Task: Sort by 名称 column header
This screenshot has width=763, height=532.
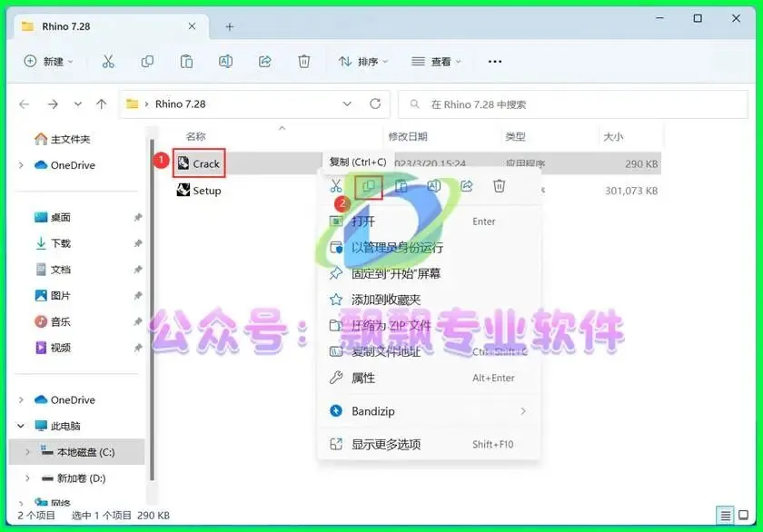Action: [x=195, y=137]
